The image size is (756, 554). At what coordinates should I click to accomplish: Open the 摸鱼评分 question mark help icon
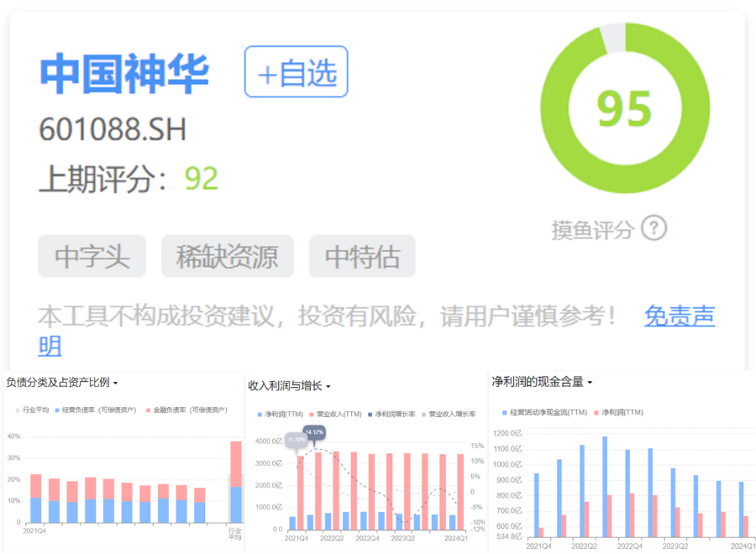pyautogui.click(x=654, y=228)
